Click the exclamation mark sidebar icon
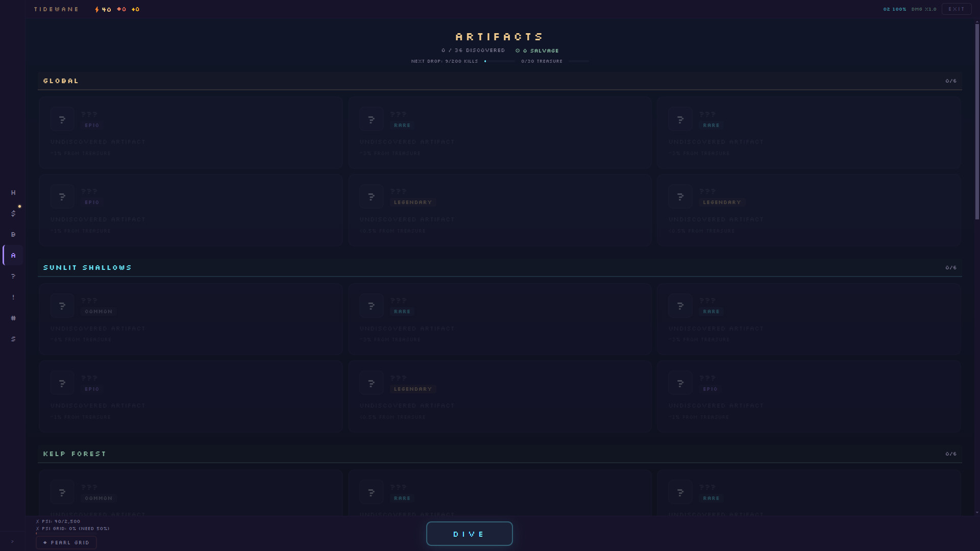This screenshot has height=551, width=980. pos(13,297)
